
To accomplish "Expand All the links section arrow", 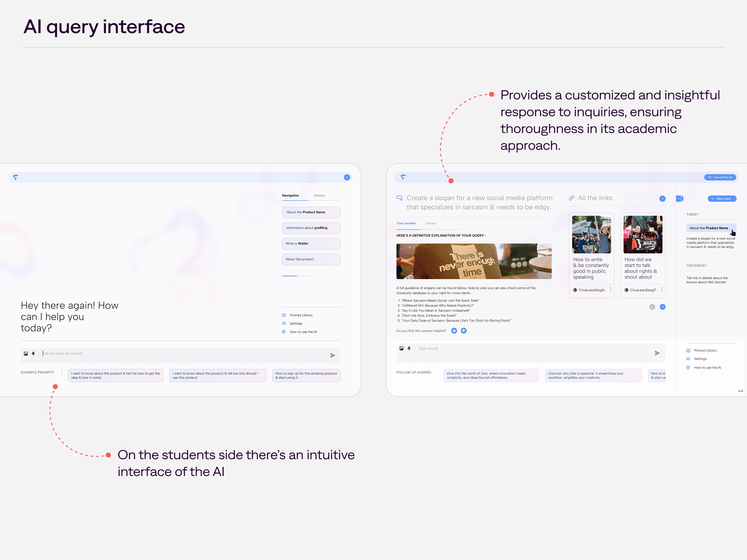I will (662, 199).
